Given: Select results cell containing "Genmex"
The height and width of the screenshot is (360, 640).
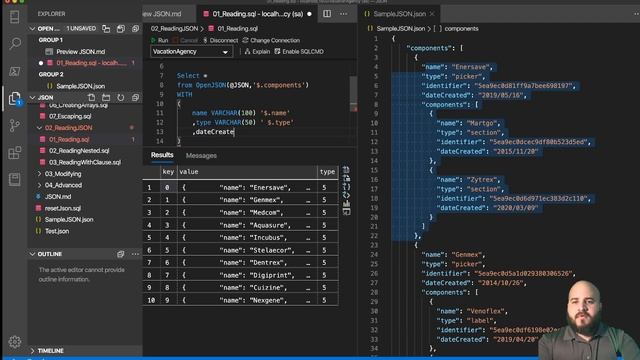Looking at the screenshot, I should click(247, 200).
